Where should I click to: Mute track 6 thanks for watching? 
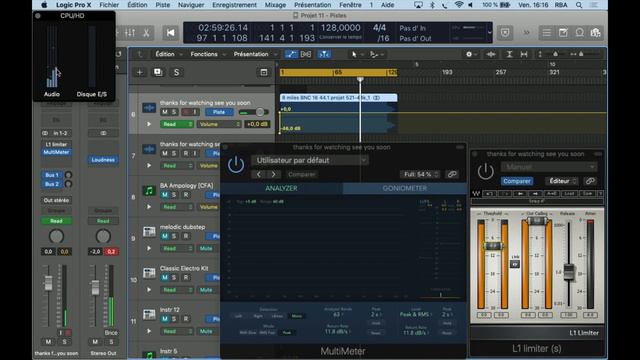[x=165, y=112]
